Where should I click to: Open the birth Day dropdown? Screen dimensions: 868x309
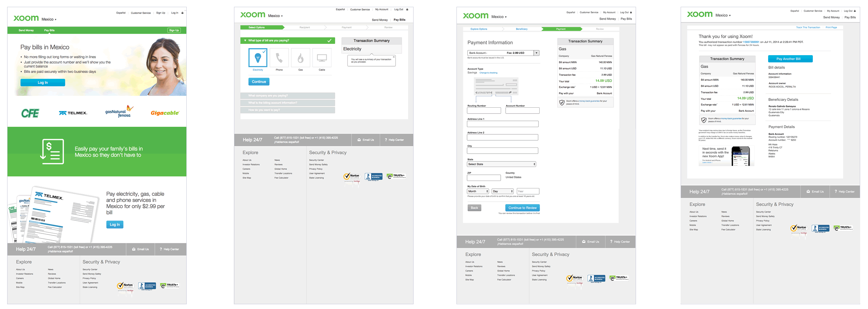502,191
